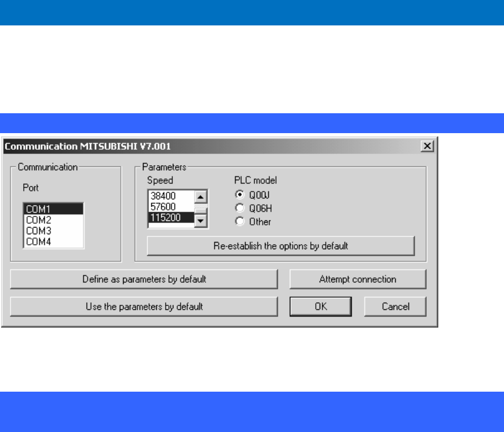This screenshot has width=504, height=432.
Task: Select COM1 in the Port list
Action: 54,209
